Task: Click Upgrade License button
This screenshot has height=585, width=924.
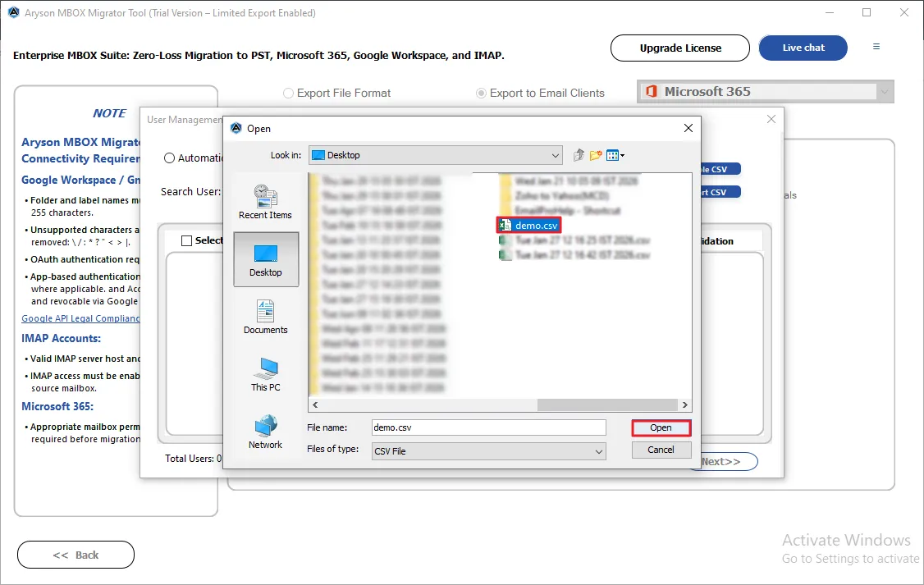Action: [680, 48]
